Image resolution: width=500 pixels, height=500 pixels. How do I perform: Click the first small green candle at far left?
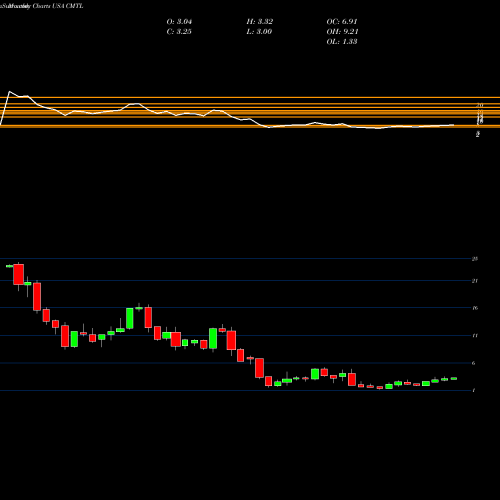(10, 266)
